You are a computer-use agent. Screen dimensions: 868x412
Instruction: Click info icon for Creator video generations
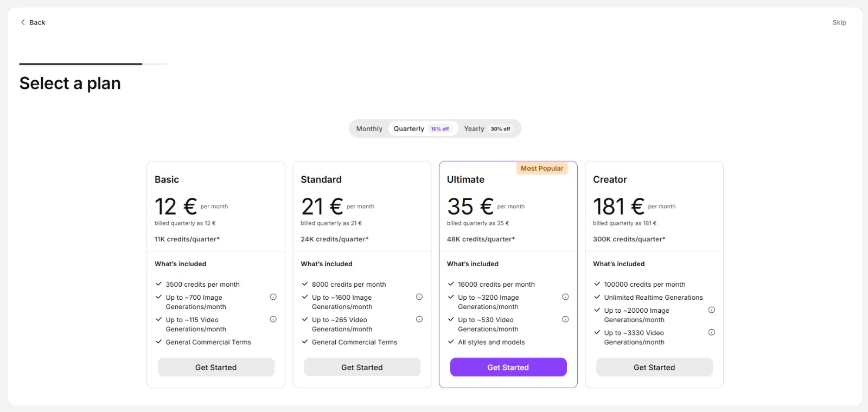click(711, 332)
